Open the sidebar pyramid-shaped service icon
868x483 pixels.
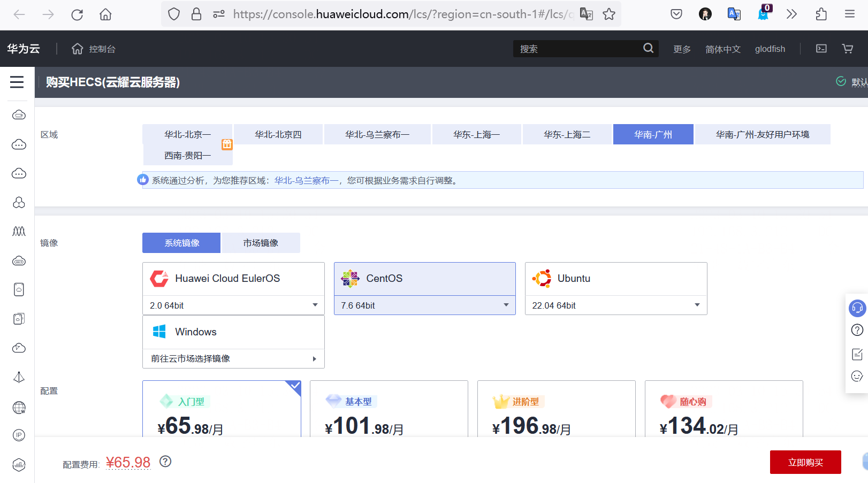[19, 377]
